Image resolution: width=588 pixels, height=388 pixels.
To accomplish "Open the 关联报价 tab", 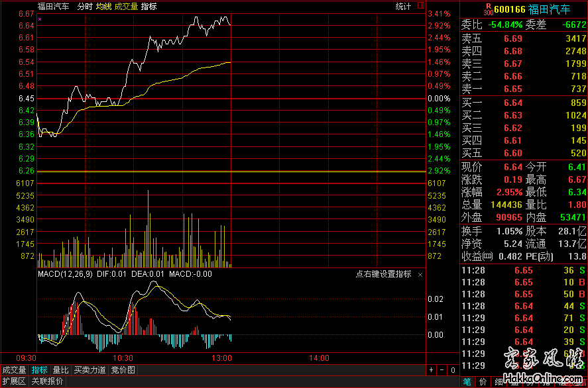I will pos(47,381).
